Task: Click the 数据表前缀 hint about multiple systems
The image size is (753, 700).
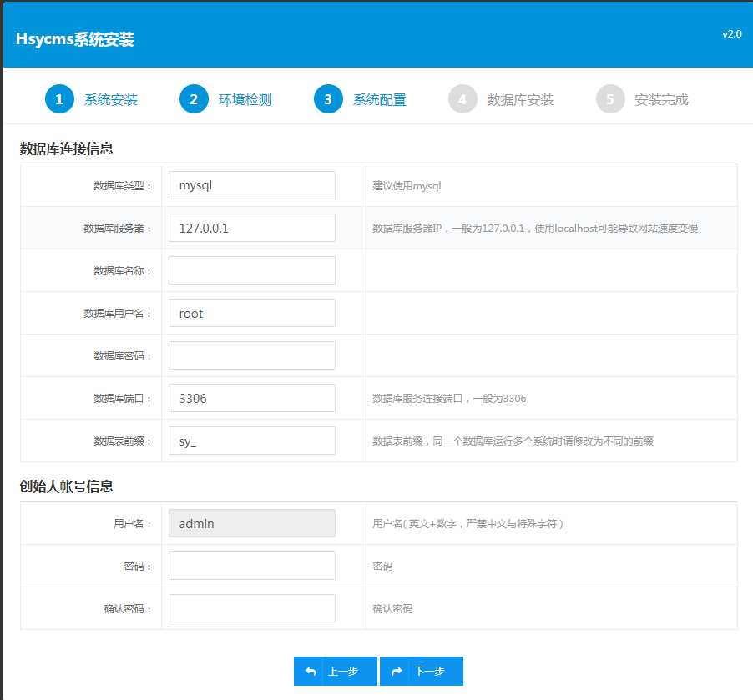Action: 513,441
